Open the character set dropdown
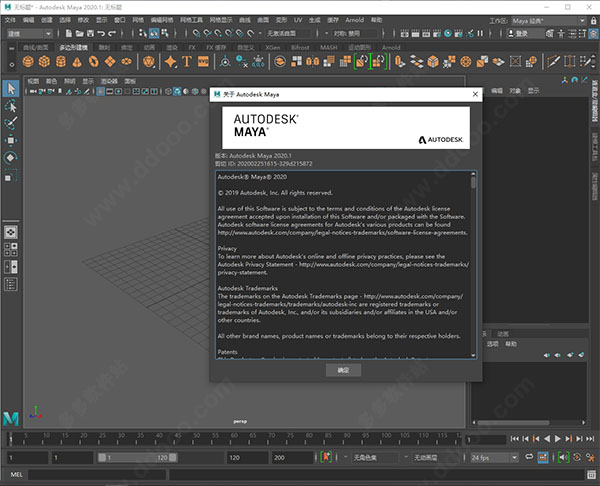The image size is (600, 486). point(376,457)
